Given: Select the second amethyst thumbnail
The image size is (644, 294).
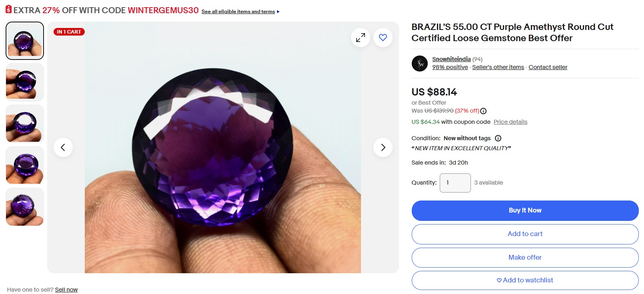Looking at the screenshot, I should click(25, 82).
